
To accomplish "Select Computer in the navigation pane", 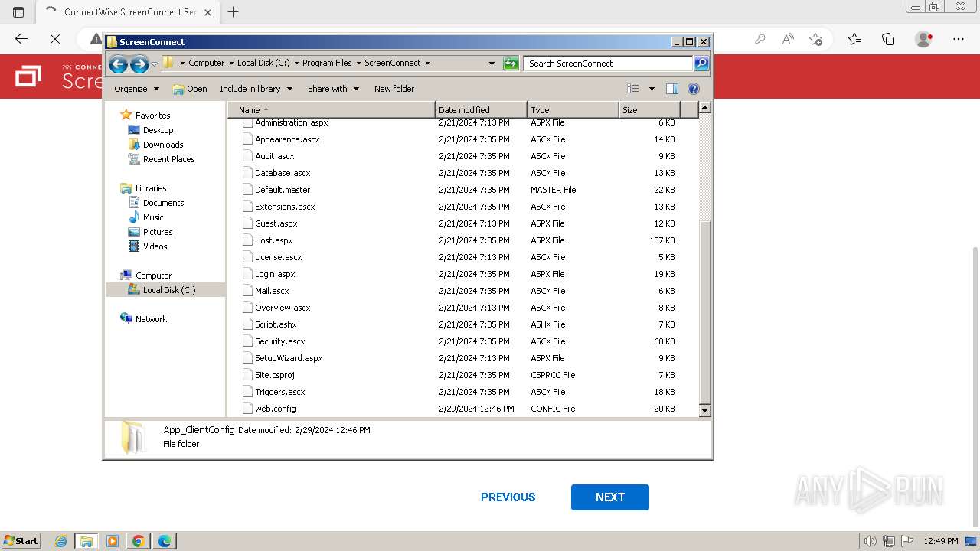I will tap(153, 275).
